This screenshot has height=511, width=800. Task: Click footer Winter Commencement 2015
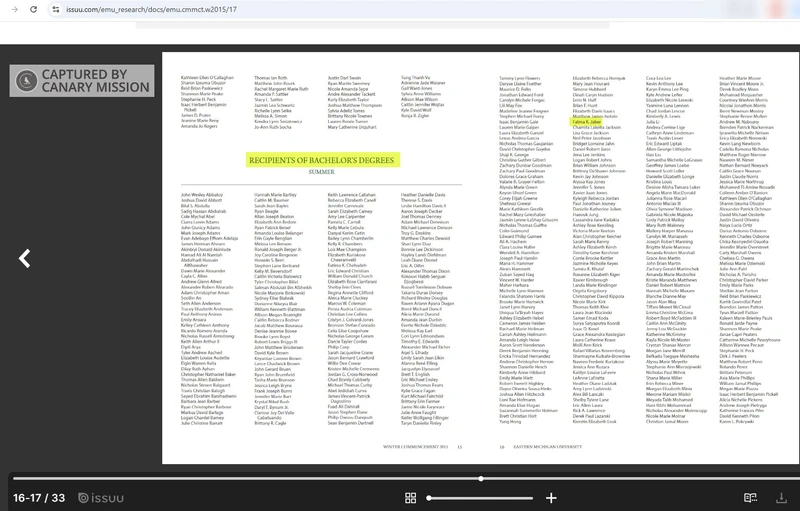click(415, 447)
